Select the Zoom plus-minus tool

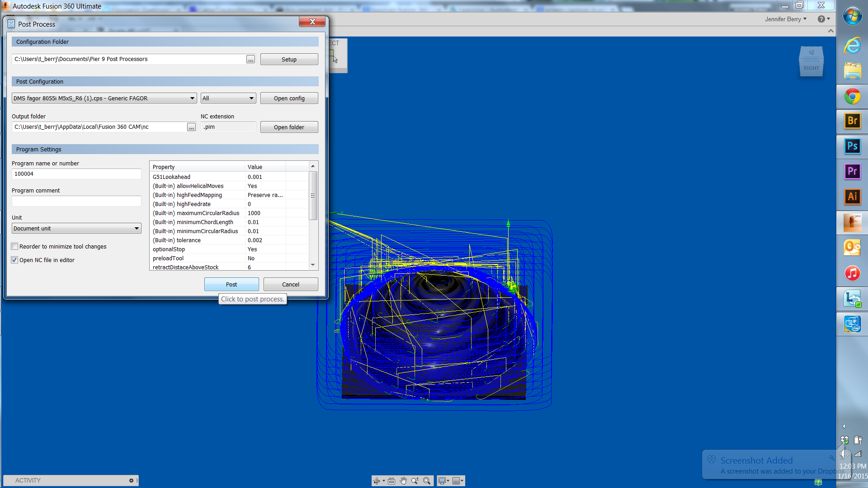[415, 481]
